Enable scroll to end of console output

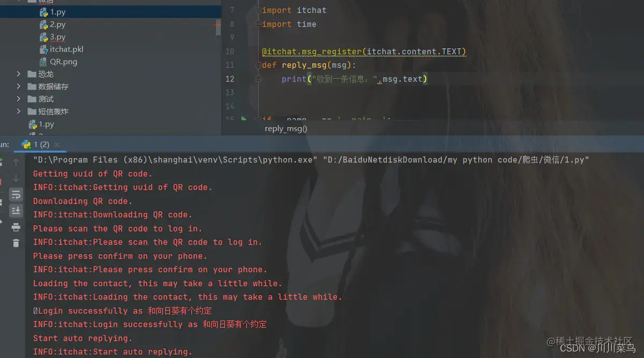click(16, 210)
